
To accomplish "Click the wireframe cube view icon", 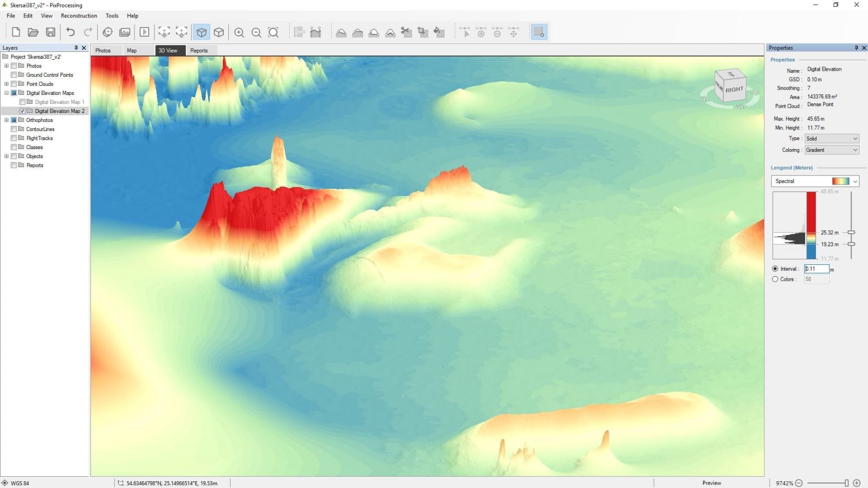I will pos(219,32).
